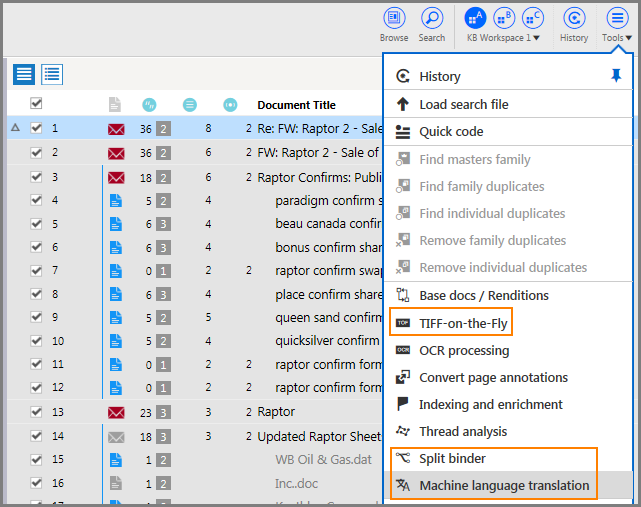Open the Search icon in toolbar
This screenshot has height=507, width=641.
tap(432, 18)
